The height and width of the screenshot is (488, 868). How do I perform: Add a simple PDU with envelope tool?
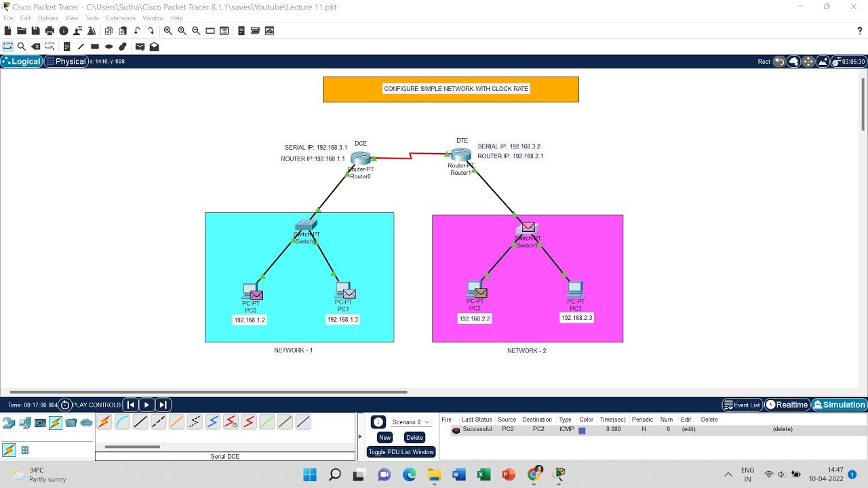[140, 47]
